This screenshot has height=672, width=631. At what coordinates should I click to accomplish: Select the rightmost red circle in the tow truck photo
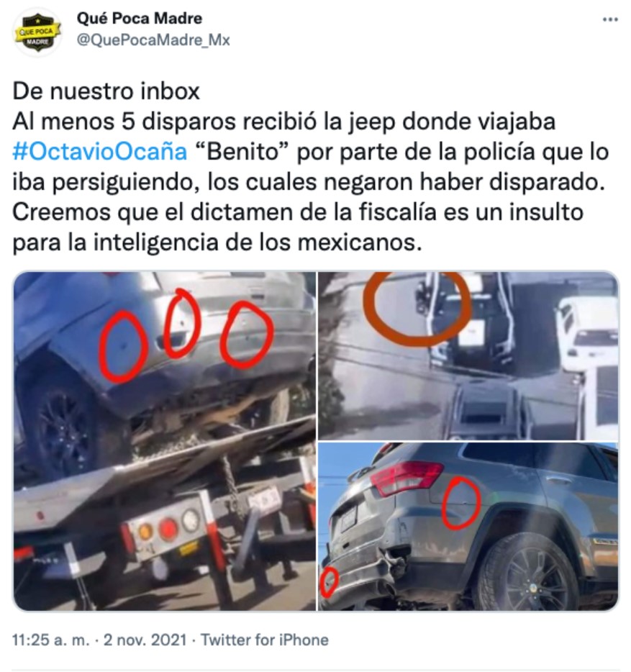[x=247, y=334]
